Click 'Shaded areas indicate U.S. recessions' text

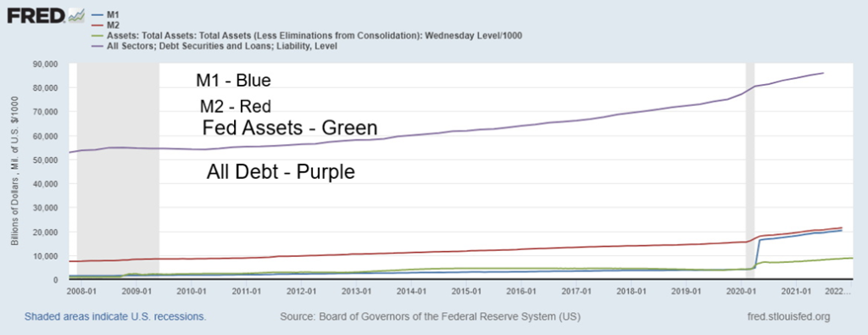tap(115, 317)
